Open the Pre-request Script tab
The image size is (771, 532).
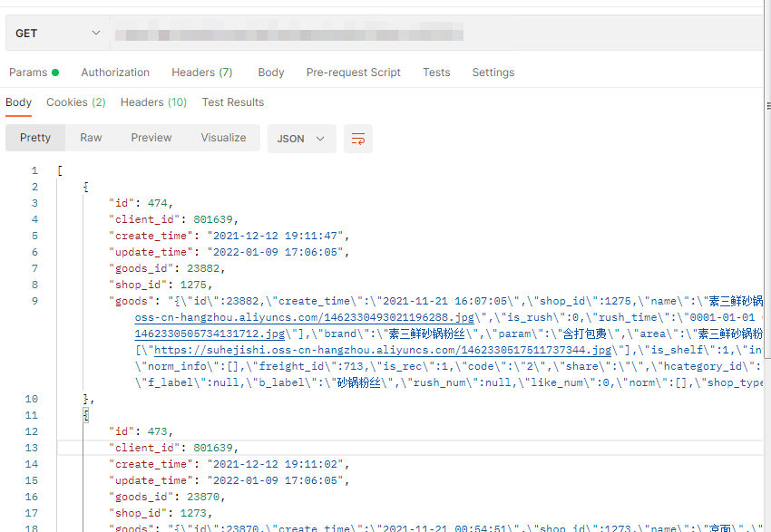tap(353, 72)
